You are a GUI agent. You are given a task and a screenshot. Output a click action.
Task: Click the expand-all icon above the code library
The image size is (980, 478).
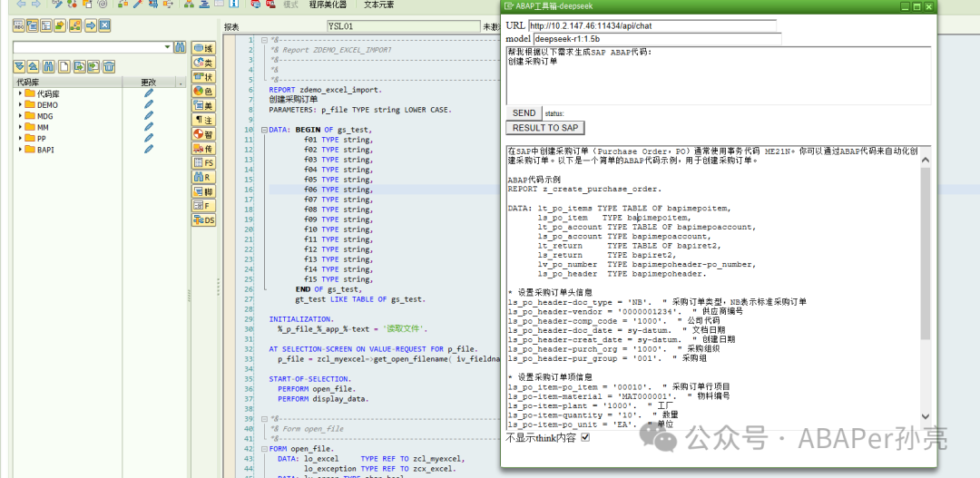[x=19, y=66]
